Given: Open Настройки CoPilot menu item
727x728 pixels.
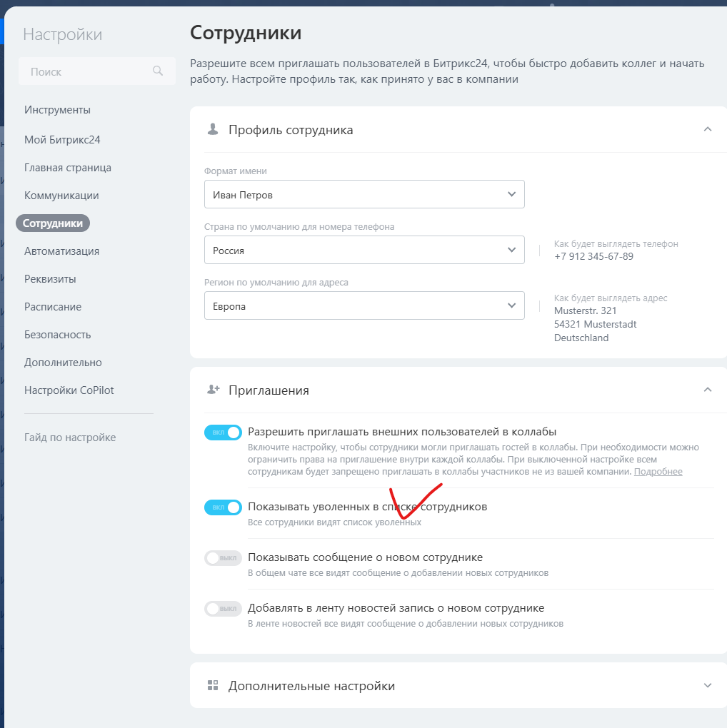Looking at the screenshot, I should (x=69, y=390).
